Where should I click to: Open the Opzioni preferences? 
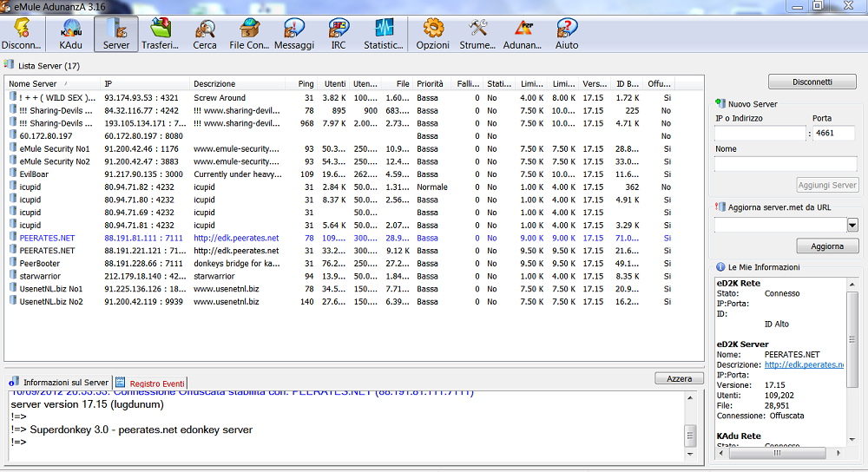tap(433, 35)
